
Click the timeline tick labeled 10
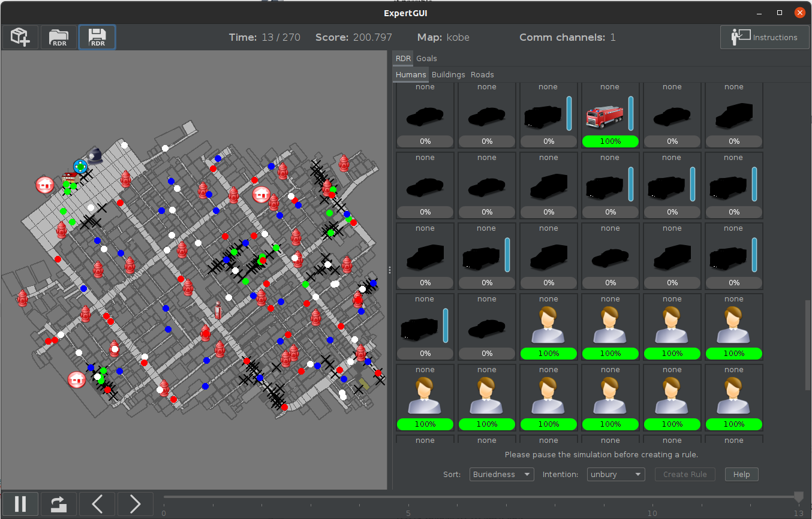[x=652, y=513]
